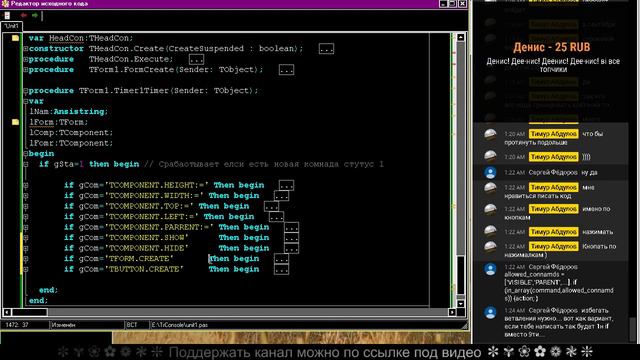Click the 'Изменён' status bar entry

pos(63,325)
